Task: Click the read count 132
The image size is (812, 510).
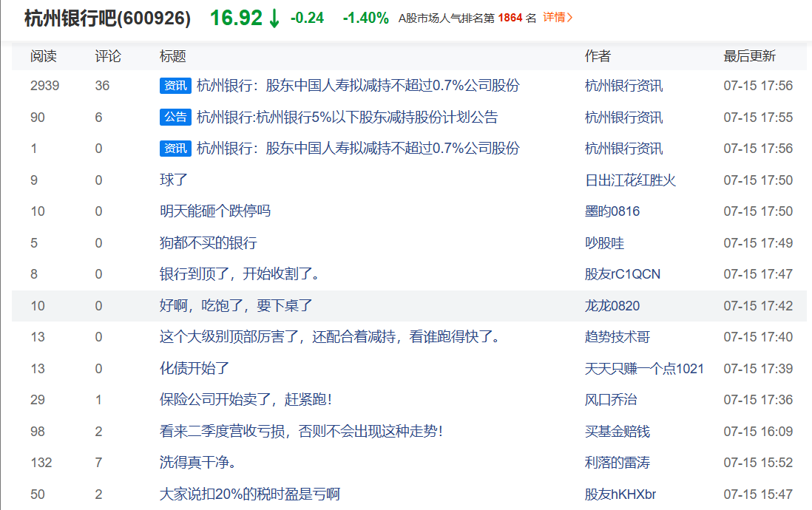Action: [41, 463]
